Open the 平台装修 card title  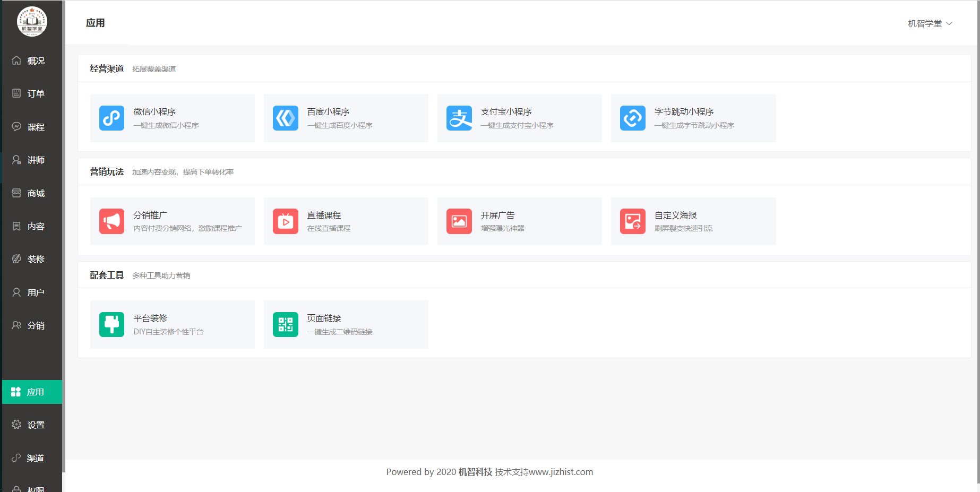tap(150, 318)
